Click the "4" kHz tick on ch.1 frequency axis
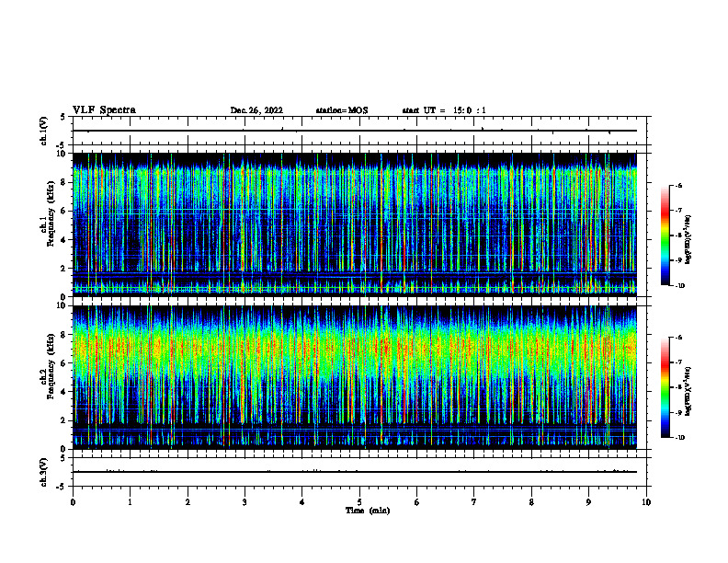Image resolution: width=728 pixels, height=563 pixels. (x=64, y=240)
